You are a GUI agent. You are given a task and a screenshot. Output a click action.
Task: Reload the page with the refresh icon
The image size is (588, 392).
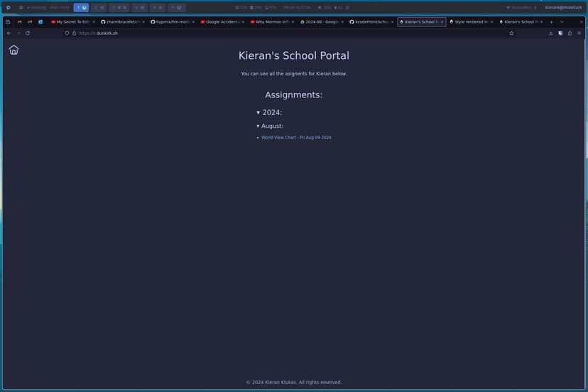coord(28,33)
